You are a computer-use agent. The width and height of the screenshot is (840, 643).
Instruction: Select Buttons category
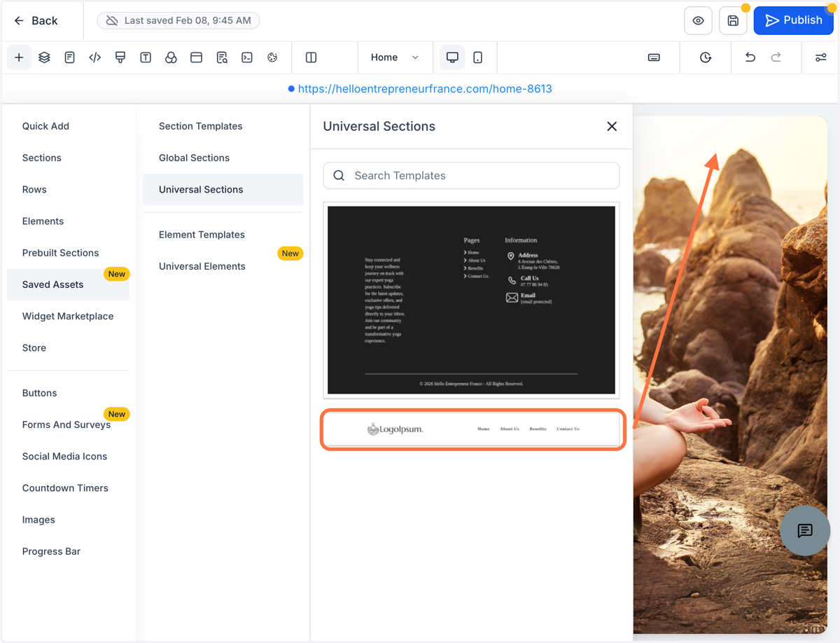point(39,393)
